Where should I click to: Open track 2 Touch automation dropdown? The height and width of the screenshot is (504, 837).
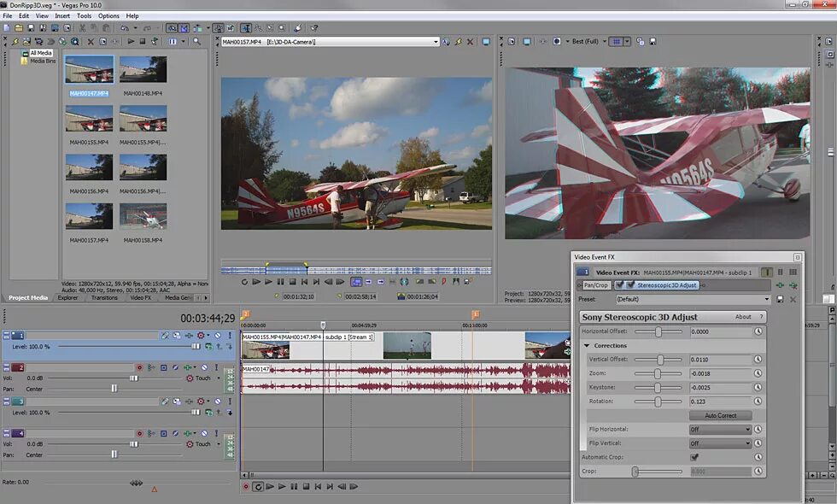tap(219, 378)
